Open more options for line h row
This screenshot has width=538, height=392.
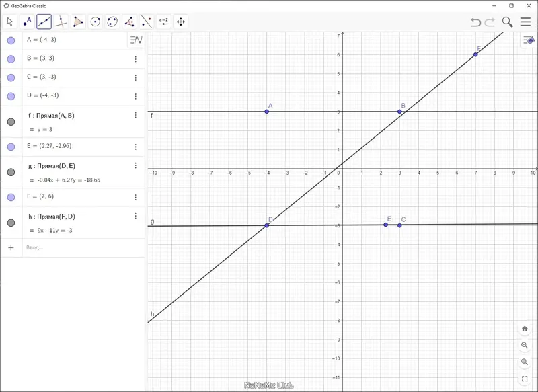(x=136, y=216)
